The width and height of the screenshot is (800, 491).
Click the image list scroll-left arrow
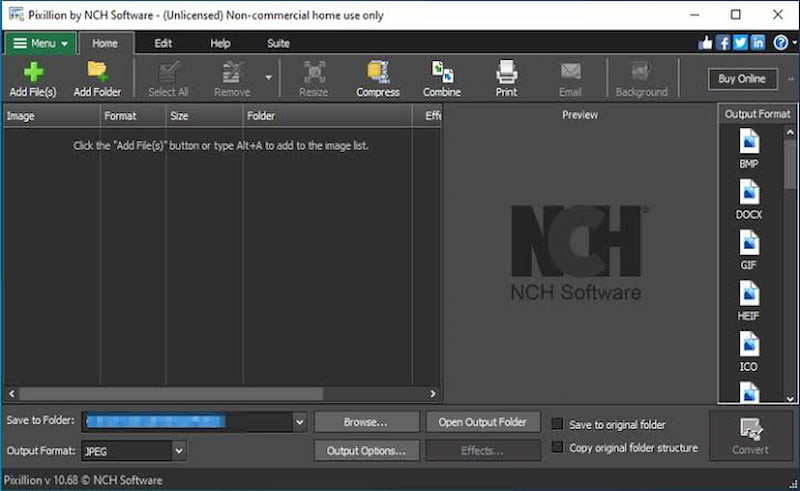pyautogui.click(x=12, y=394)
